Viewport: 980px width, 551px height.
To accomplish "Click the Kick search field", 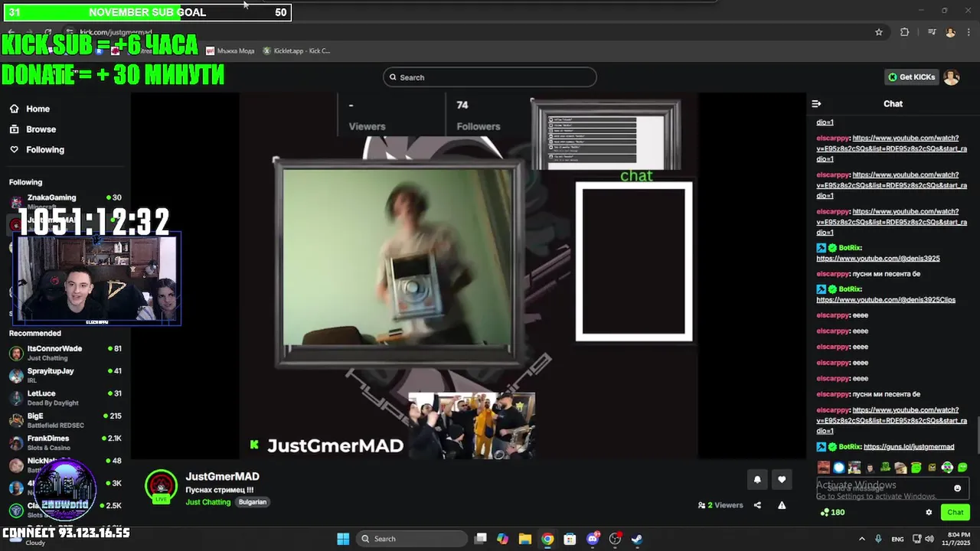I will pyautogui.click(x=490, y=77).
